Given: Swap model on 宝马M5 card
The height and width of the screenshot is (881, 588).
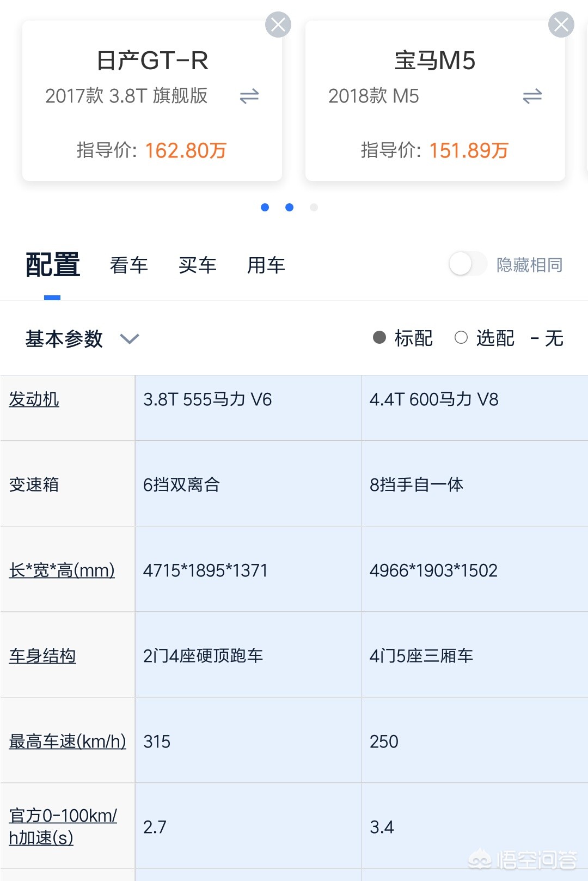Looking at the screenshot, I should click(x=532, y=96).
